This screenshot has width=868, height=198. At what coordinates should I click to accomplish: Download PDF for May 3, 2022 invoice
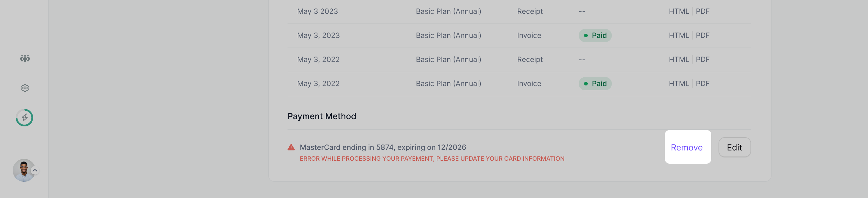(703, 83)
